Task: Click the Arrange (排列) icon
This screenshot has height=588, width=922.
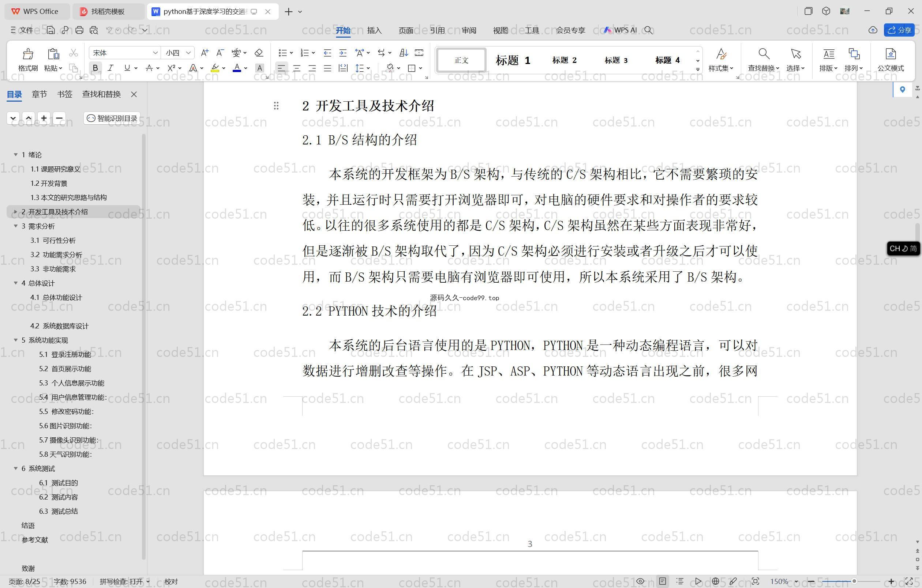Action: (854, 54)
